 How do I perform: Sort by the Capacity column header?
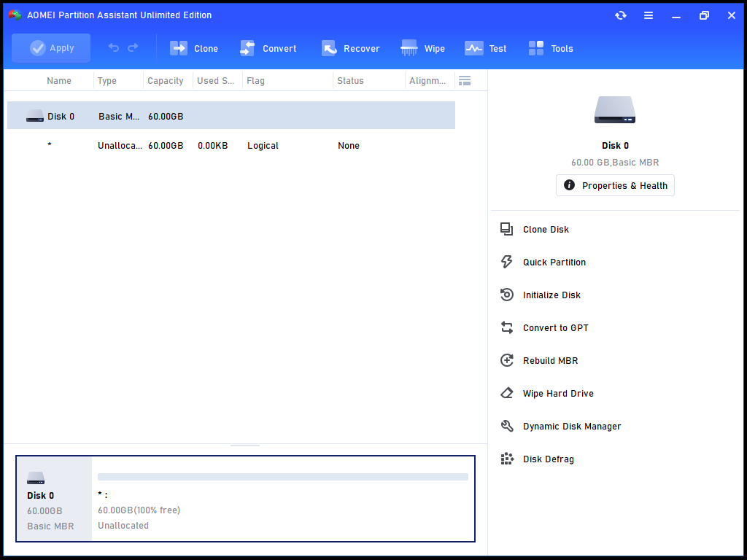[x=166, y=80]
